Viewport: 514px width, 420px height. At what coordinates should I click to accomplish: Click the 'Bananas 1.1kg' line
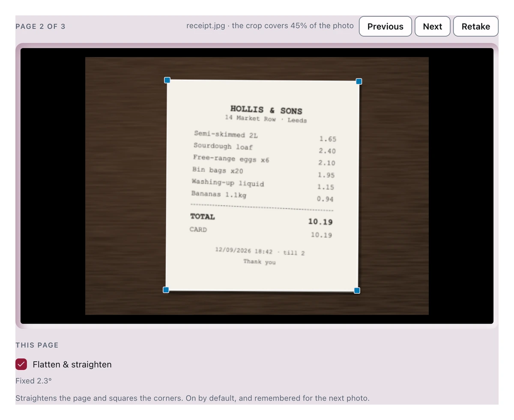coord(219,194)
